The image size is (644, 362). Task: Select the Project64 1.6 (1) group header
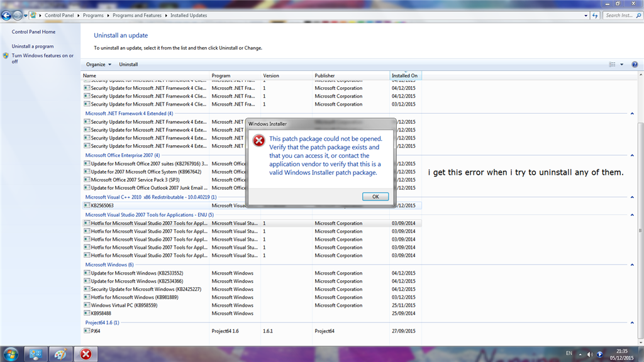(x=102, y=323)
